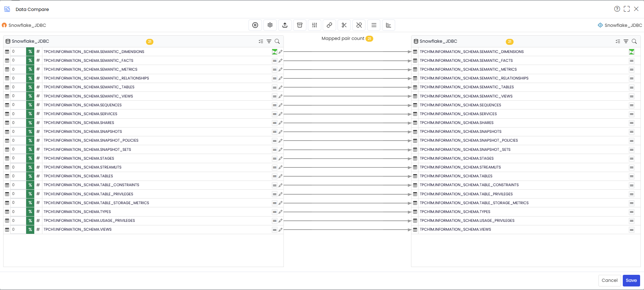Open the hamburger lines menu in the toolbar

(x=374, y=25)
